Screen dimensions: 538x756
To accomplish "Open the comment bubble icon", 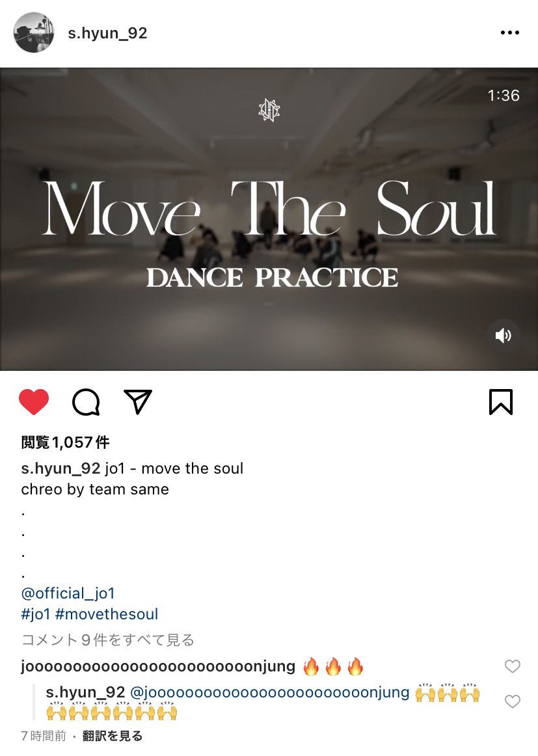I will click(x=86, y=401).
